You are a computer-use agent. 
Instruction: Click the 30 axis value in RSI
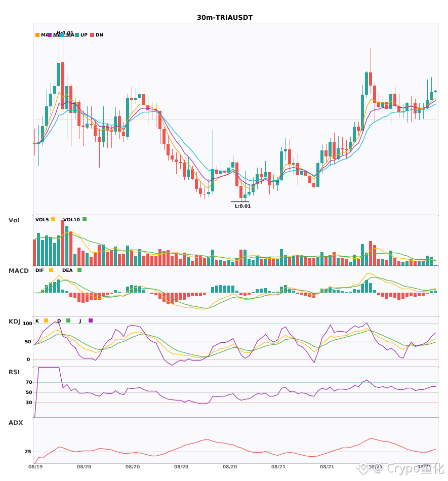click(29, 403)
